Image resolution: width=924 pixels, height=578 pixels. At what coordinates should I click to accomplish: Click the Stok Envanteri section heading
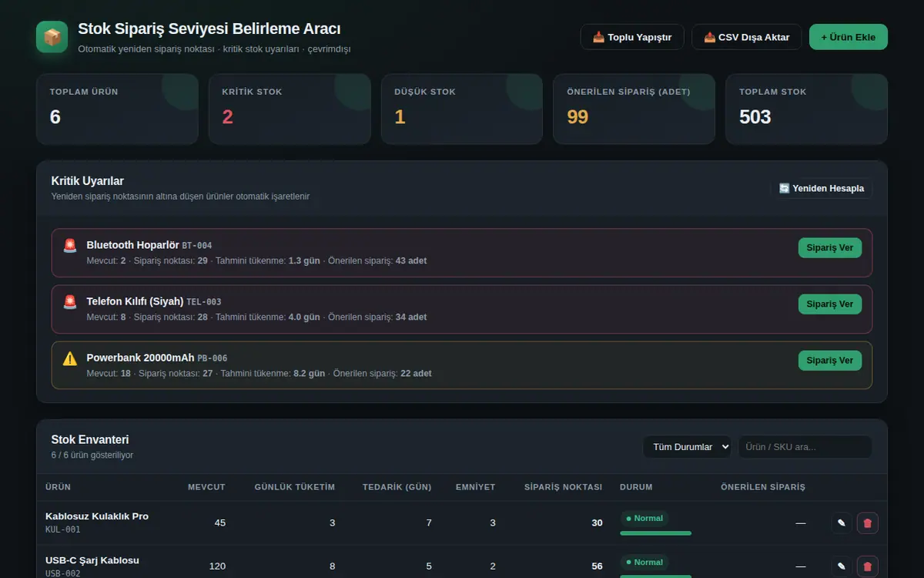tap(90, 440)
